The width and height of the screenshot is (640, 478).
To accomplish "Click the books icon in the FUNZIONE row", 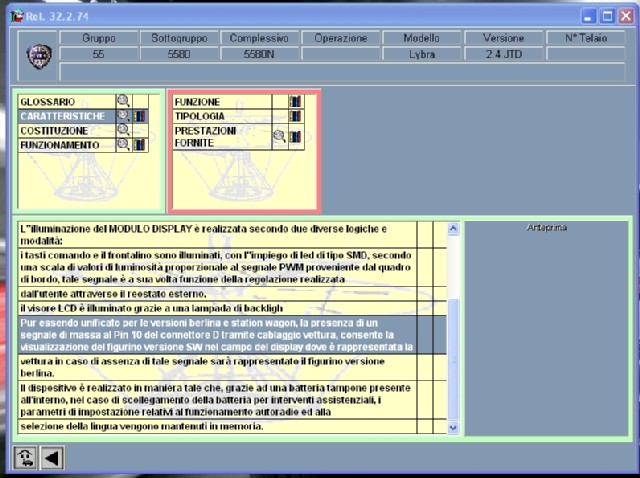I will pyautogui.click(x=295, y=102).
